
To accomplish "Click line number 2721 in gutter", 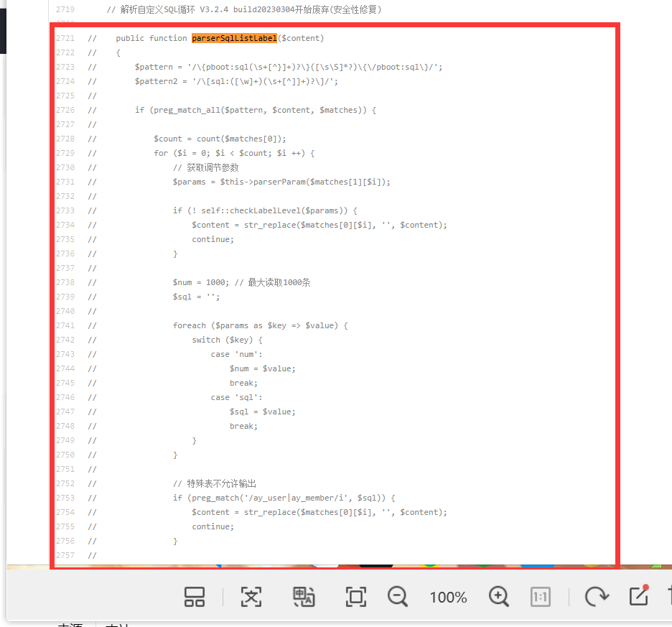I will click(x=65, y=38).
